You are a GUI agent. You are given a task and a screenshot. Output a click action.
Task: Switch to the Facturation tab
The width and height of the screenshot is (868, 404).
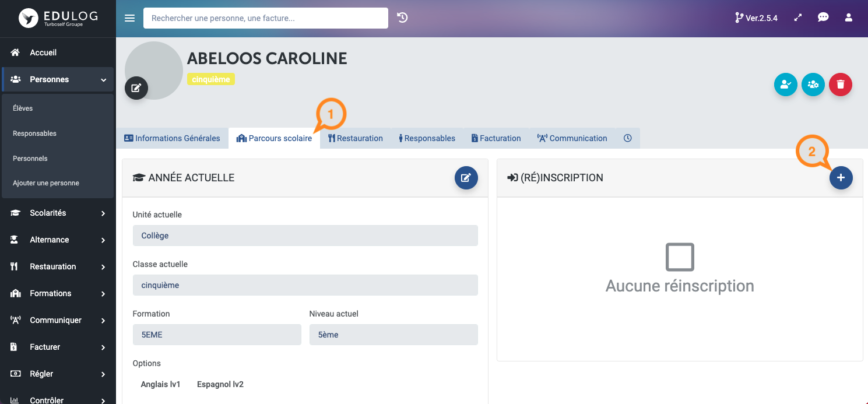point(496,138)
